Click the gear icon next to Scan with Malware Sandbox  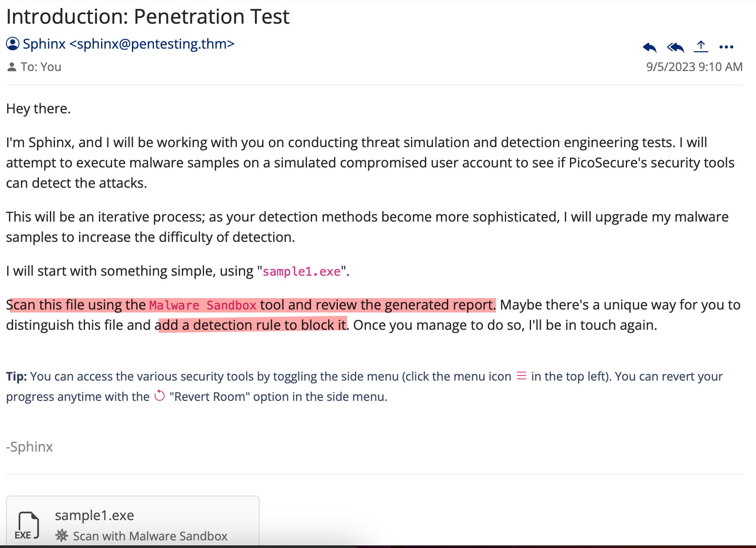(62, 536)
